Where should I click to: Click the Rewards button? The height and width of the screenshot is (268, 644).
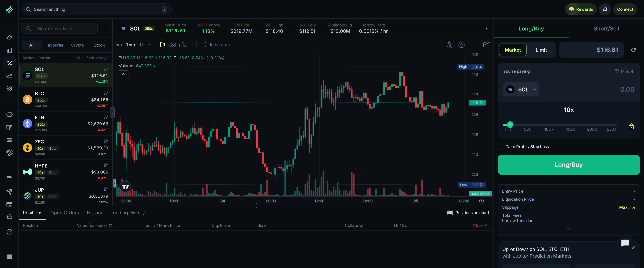pyautogui.click(x=581, y=9)
